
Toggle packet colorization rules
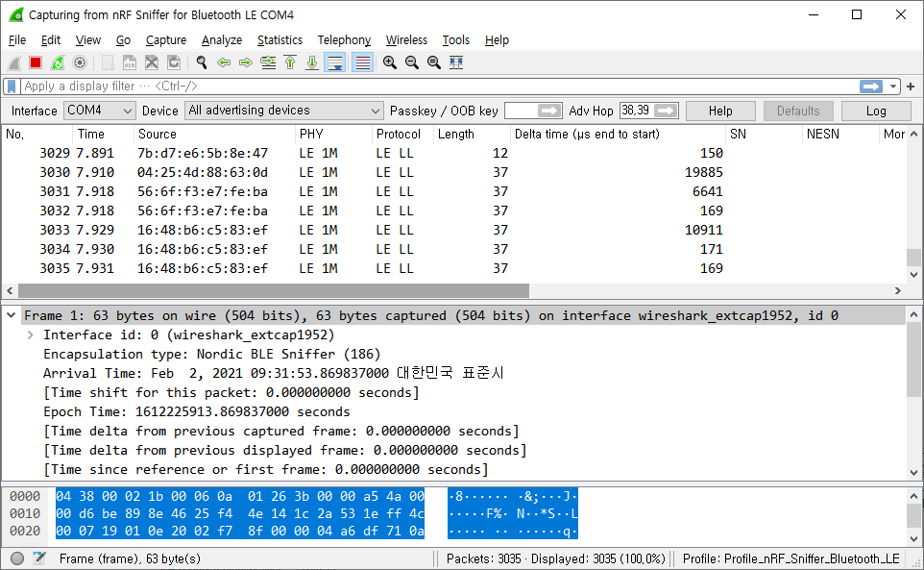(x=362, y=62)
